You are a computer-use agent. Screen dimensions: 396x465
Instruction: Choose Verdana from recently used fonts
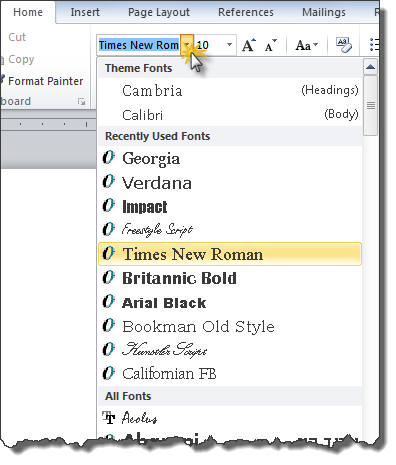[x=230, y=182]
